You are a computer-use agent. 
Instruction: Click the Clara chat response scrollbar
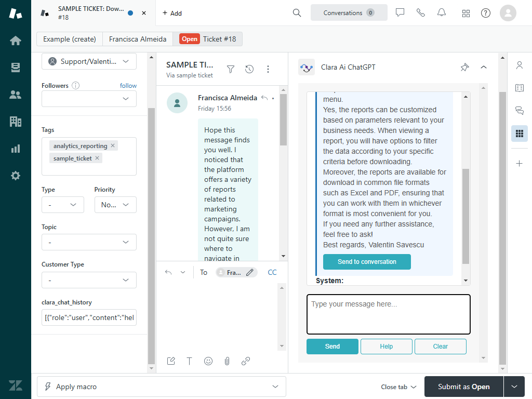point(466,216)
